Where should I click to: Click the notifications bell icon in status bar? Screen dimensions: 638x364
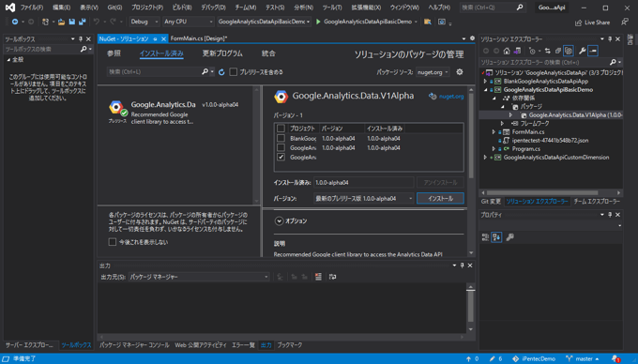[615, 358]
